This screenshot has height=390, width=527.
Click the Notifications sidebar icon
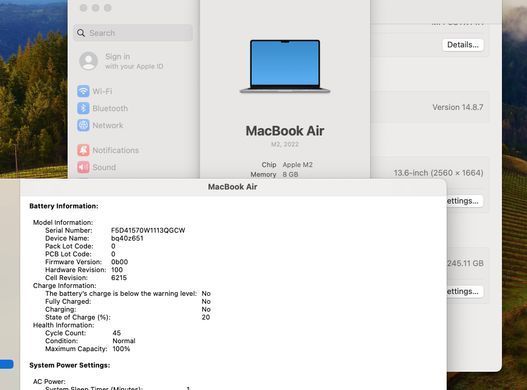[83, 150]
